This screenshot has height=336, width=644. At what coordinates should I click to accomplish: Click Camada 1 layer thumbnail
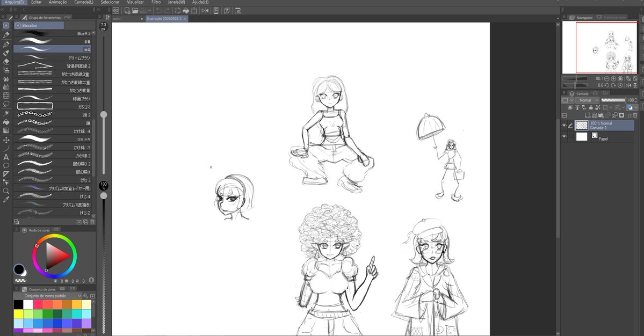[x=582, y=126]
